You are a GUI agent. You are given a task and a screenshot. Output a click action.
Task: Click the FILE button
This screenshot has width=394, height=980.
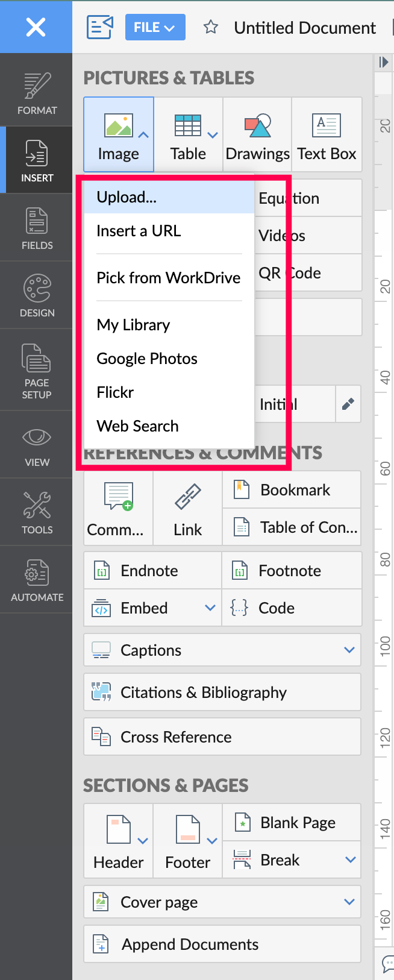(x=155, y=28)
